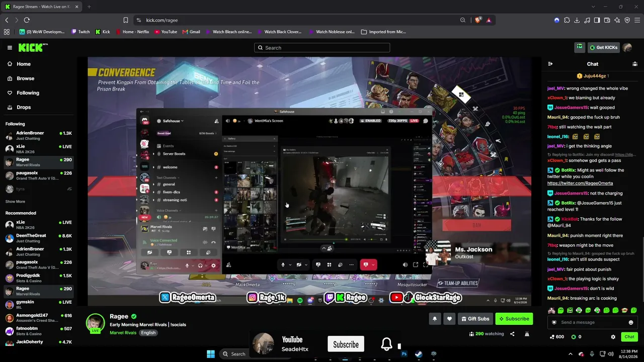Viewport: 644px width, 362px height.
Task: Focus the Send a message chat input
Action: point(593,322)
